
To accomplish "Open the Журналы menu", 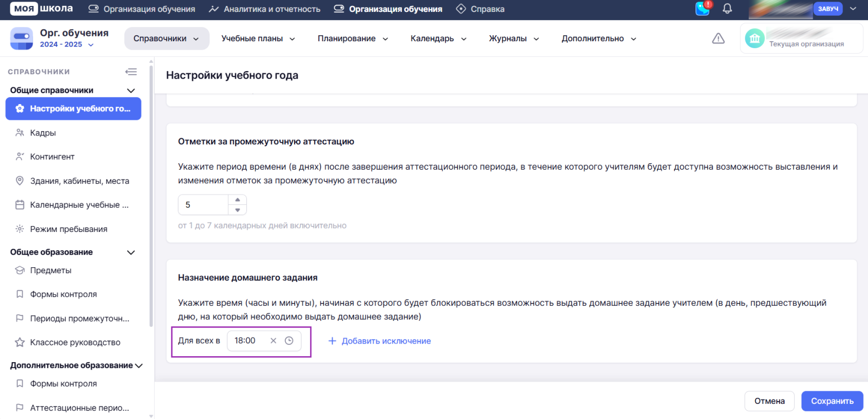I will [513, 38].
